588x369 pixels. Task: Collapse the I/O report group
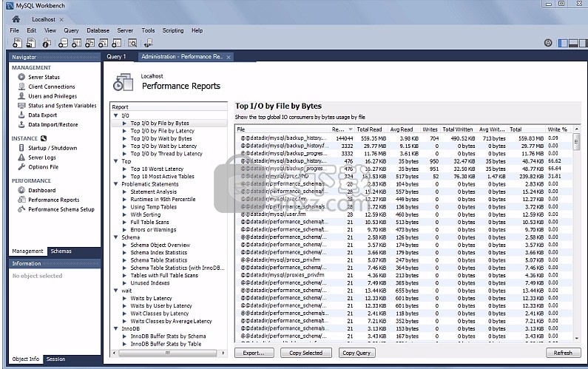coord(116,115)
